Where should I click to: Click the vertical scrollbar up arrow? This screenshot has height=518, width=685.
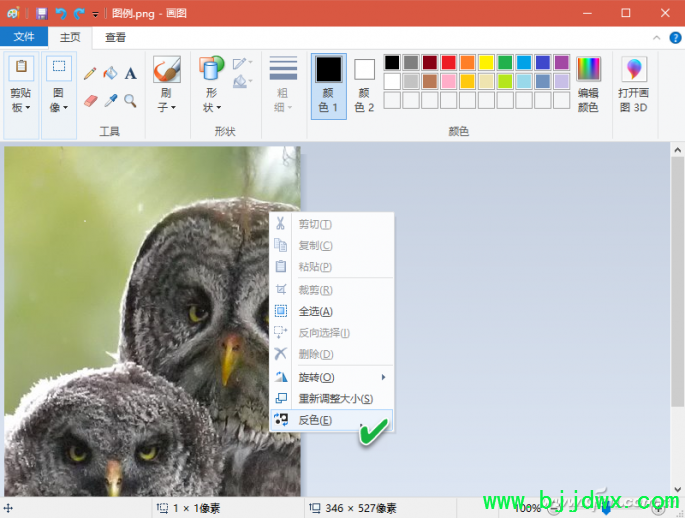pyautogui.click(x=677, y=150)
